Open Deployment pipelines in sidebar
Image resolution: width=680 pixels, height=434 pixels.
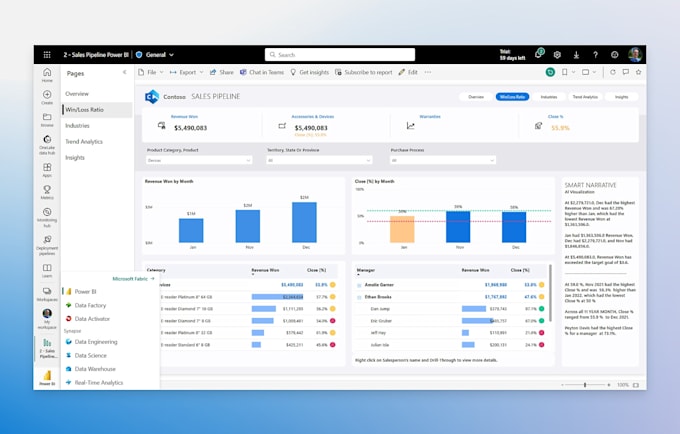47,245
